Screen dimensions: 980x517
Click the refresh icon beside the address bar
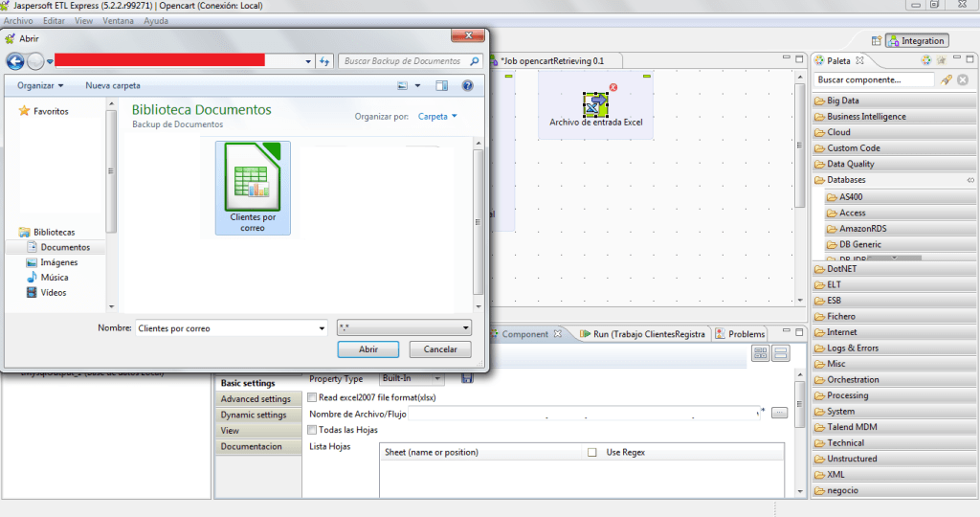coord(324,61)
